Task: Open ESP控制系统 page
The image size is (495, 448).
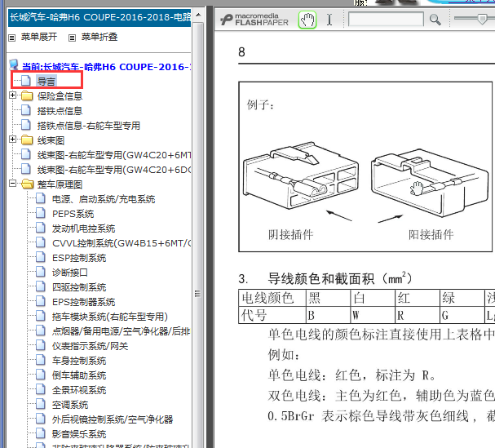Action: tap(79, 258)
